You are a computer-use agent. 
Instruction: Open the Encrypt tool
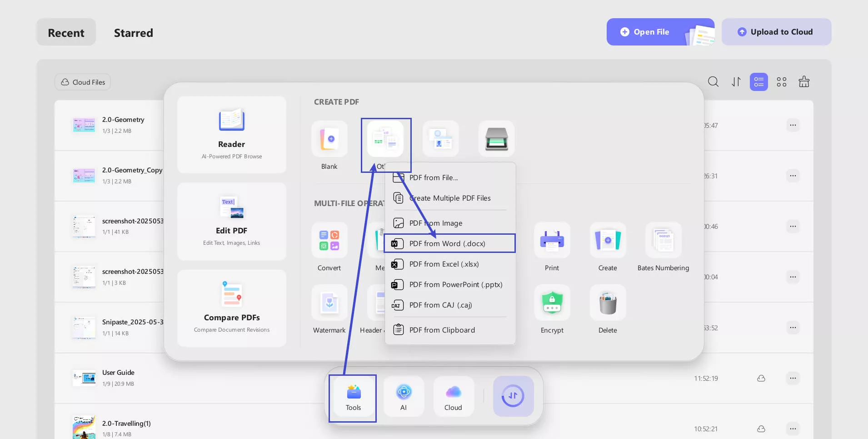552,303
